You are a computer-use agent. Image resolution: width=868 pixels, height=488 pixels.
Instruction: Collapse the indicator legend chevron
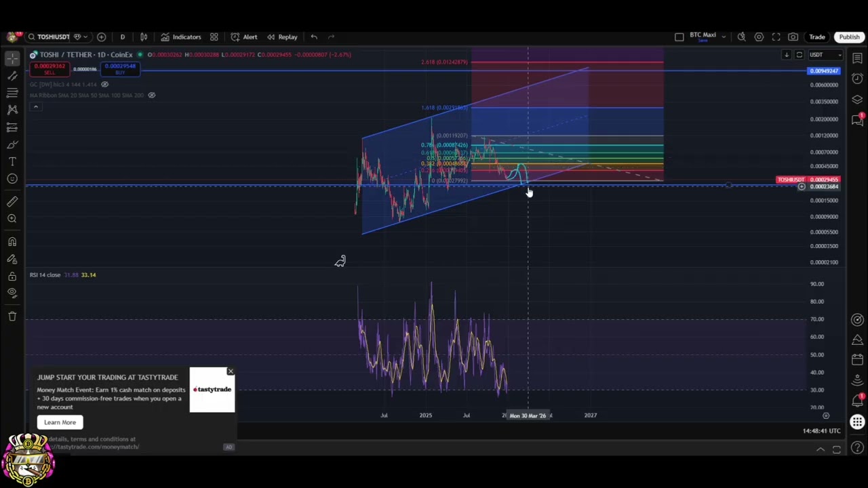tap(35, 106)
